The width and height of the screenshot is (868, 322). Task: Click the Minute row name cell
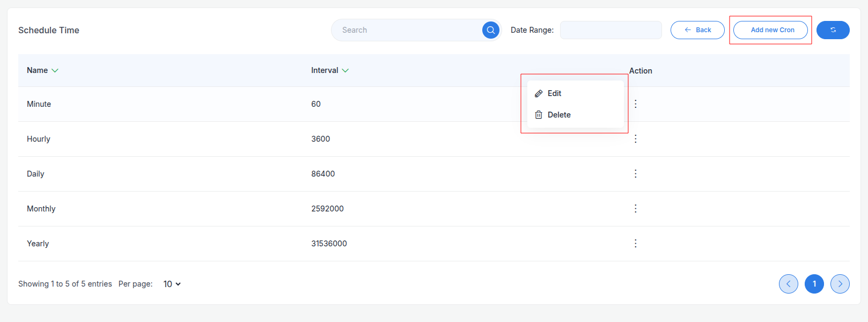click(39, 104)
